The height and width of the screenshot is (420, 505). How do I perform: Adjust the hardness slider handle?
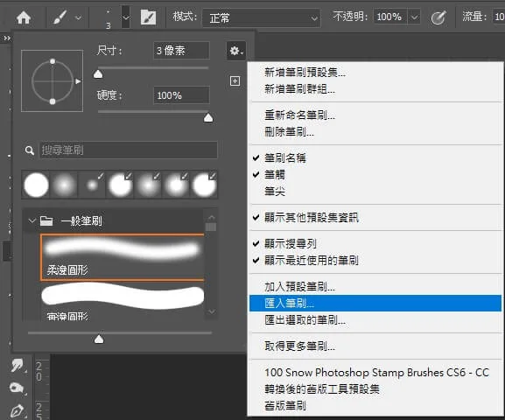pos(208,118)
